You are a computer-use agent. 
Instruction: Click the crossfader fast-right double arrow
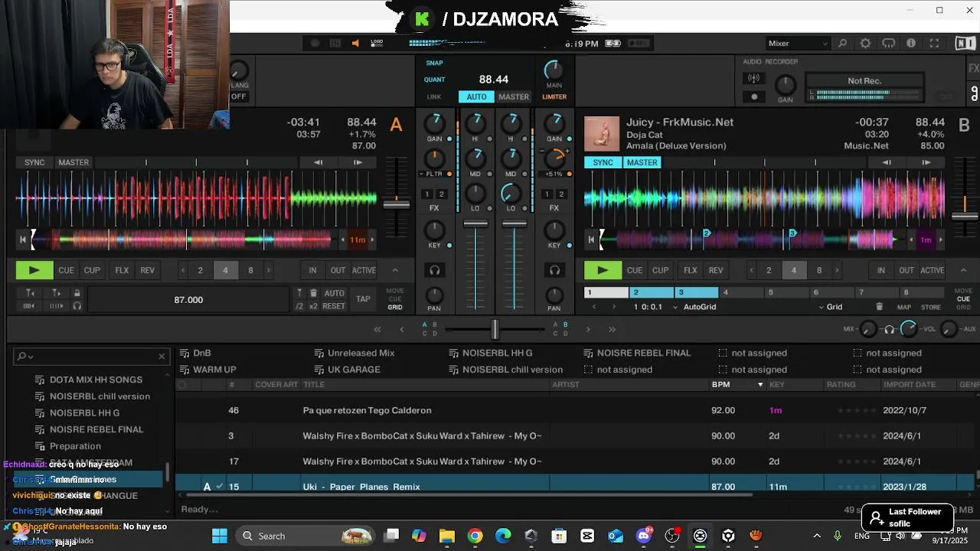coord(612,329)
